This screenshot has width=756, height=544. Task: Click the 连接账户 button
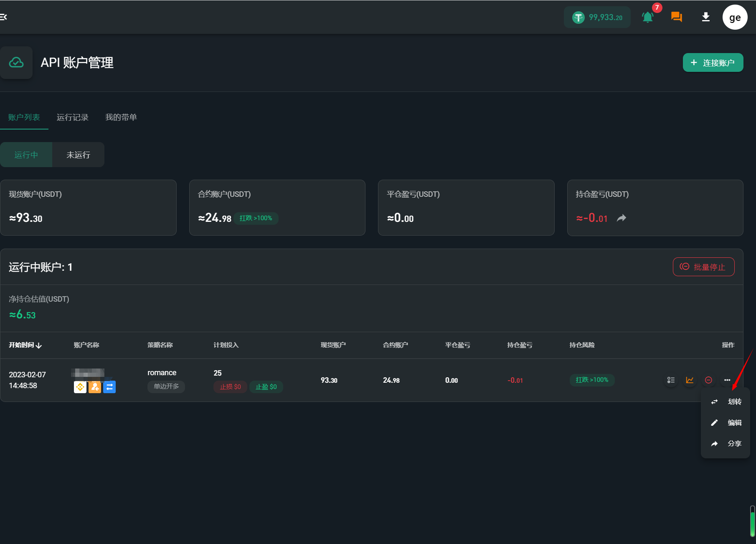[x=713, y=63]
